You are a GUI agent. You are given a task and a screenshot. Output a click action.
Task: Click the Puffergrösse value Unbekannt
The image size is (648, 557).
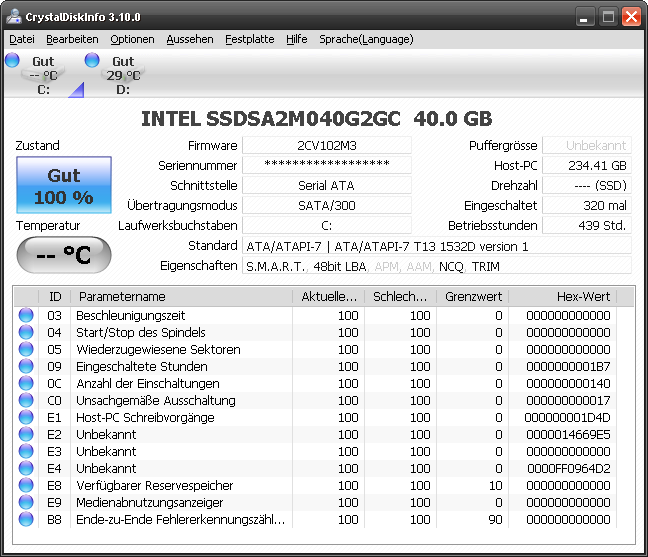coord(587,145)
